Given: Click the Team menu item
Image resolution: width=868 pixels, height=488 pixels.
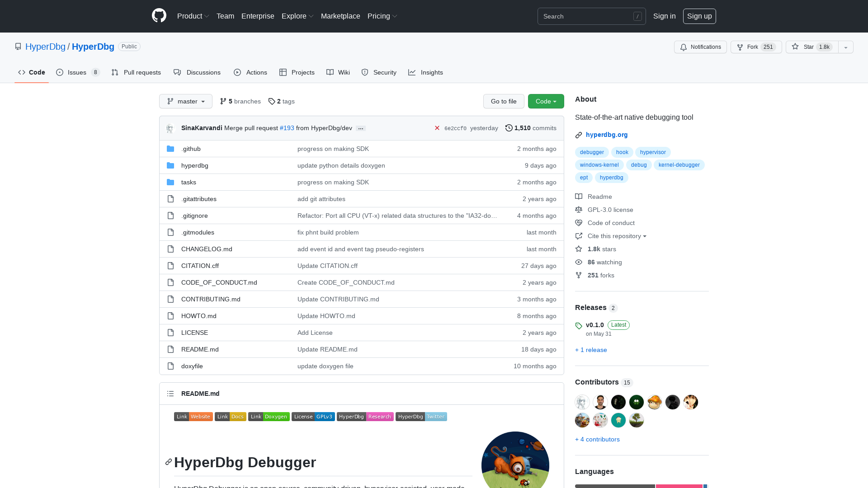Looking at the screenshot, I should tap(225, 16).
